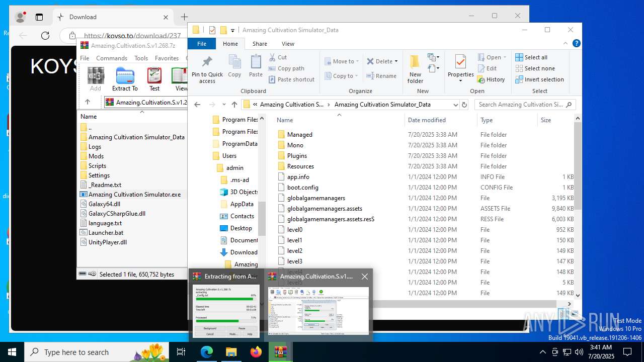Select boot.config file
The image size is (644, 362).
[302, 188]
